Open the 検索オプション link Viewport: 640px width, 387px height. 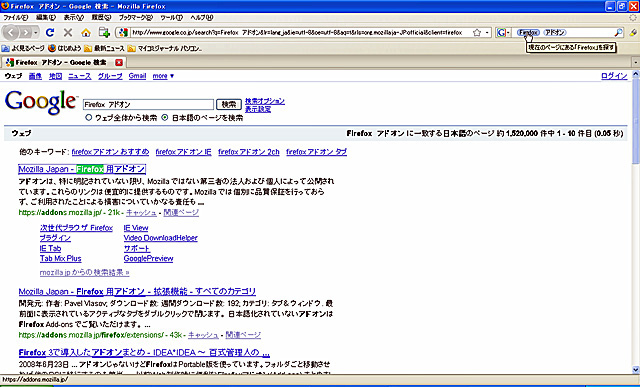[265, 101]
